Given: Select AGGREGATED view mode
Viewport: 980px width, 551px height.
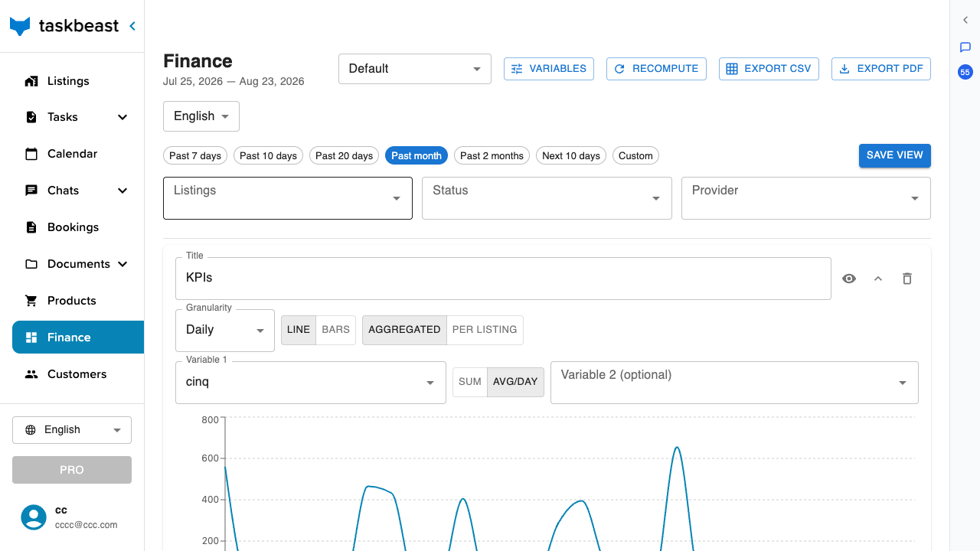Looking at the screenshot, I should [x=404, y=330].
